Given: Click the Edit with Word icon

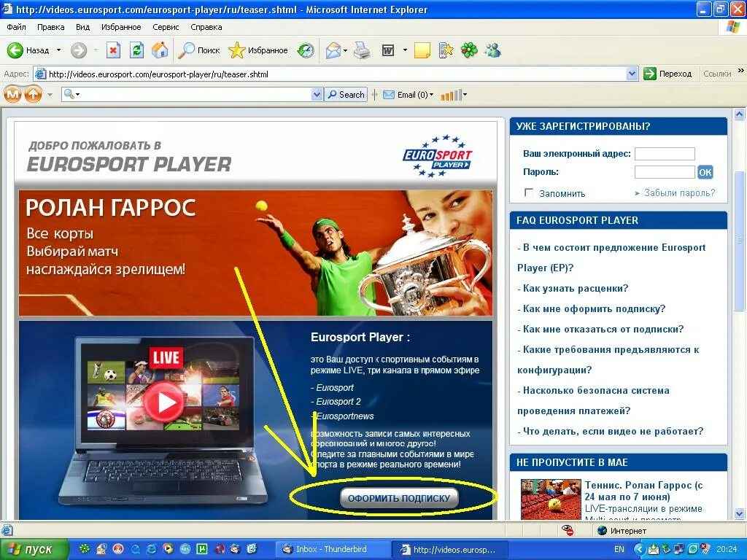Looking at the screenshot, I should click(388, 50).
